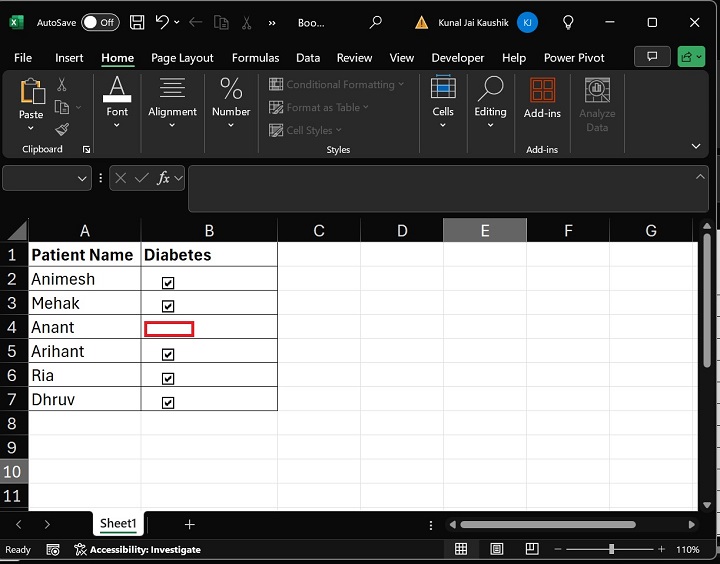Click the Undo arrow icon

click(162, 22)
